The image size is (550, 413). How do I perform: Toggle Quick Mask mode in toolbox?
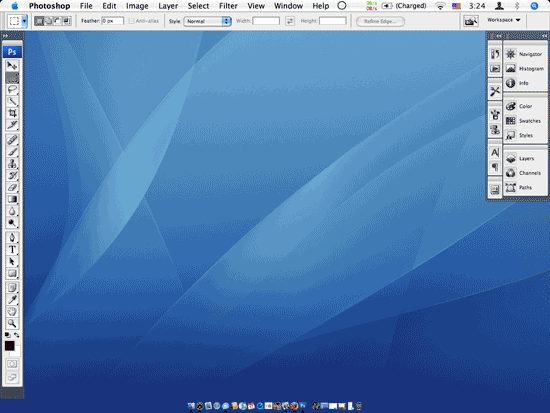tap(12, 364)
